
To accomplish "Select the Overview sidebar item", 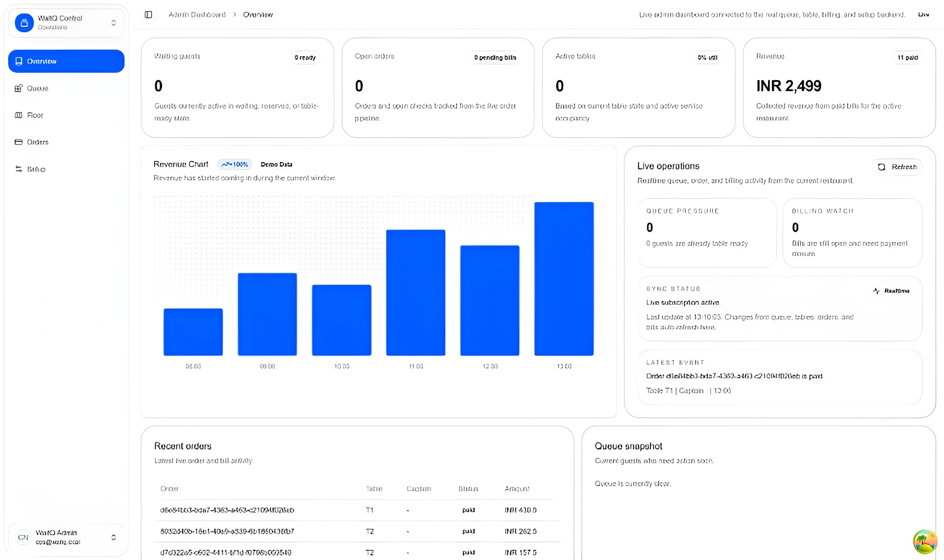I will point(66,61).
